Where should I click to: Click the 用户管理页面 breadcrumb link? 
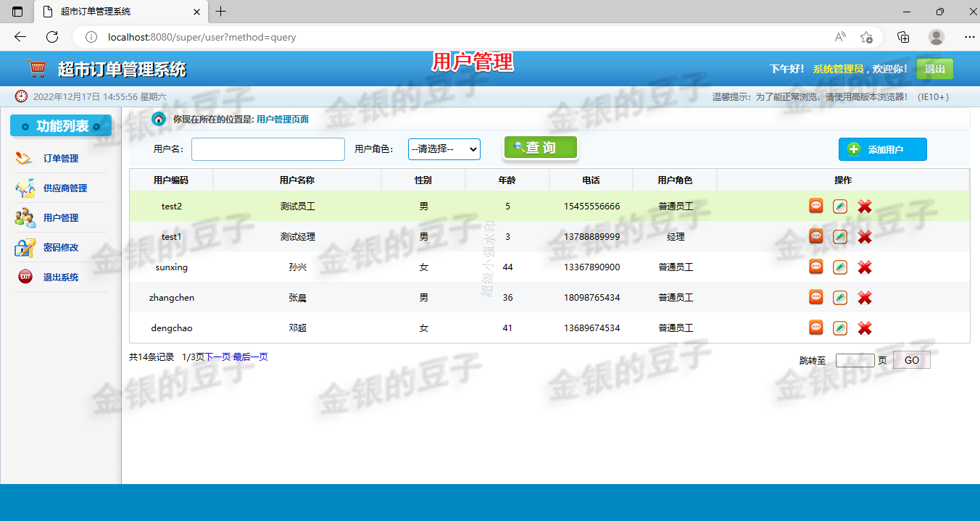(x=283, y=119)
